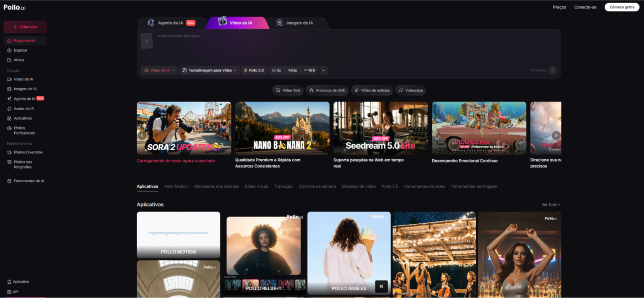
Task: Open Texto/Imagem para Vídeo dropdown
Action: coord(210,70)
